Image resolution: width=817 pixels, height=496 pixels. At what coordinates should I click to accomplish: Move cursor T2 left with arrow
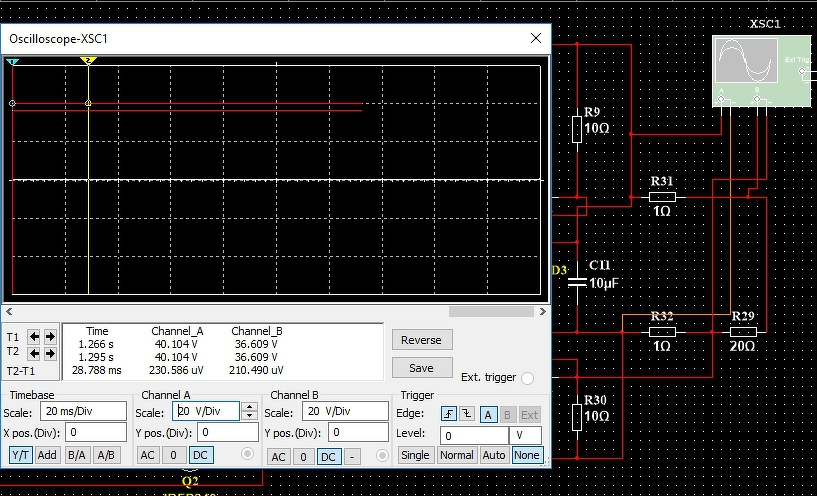[x=34, y=354]
